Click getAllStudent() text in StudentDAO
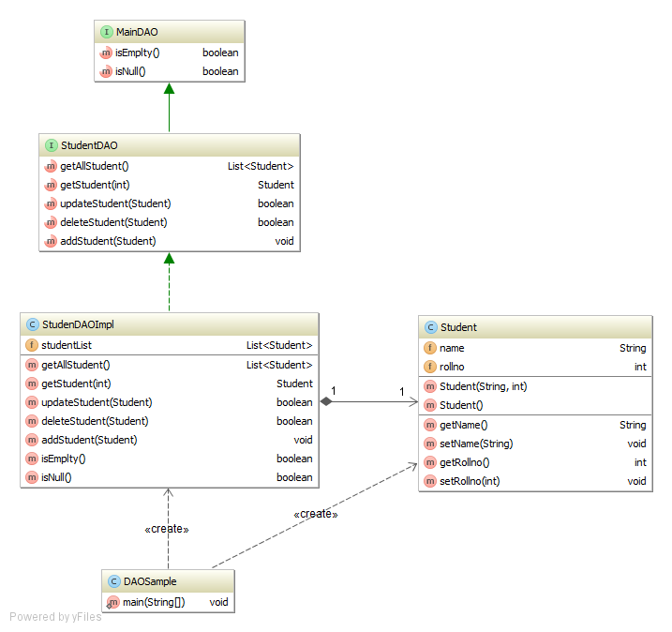Image resolution: width=672 pixels, height=632 pixels. (x=95, y=166)
